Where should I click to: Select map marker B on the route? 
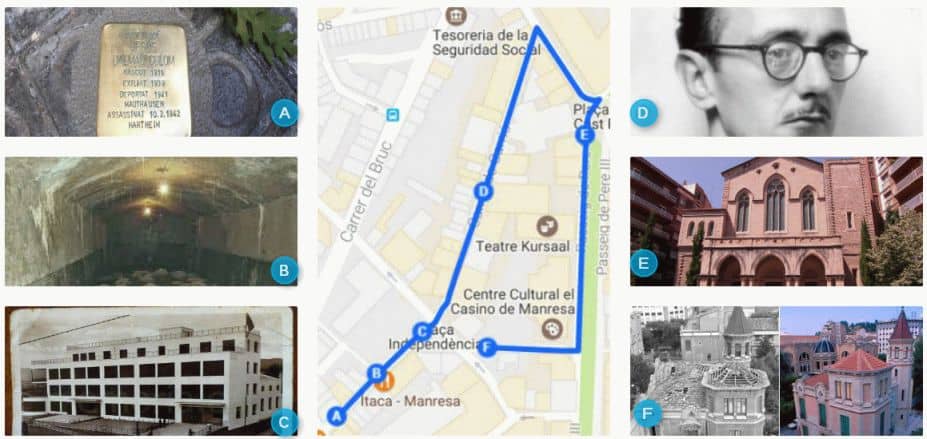tap(377, 373)
